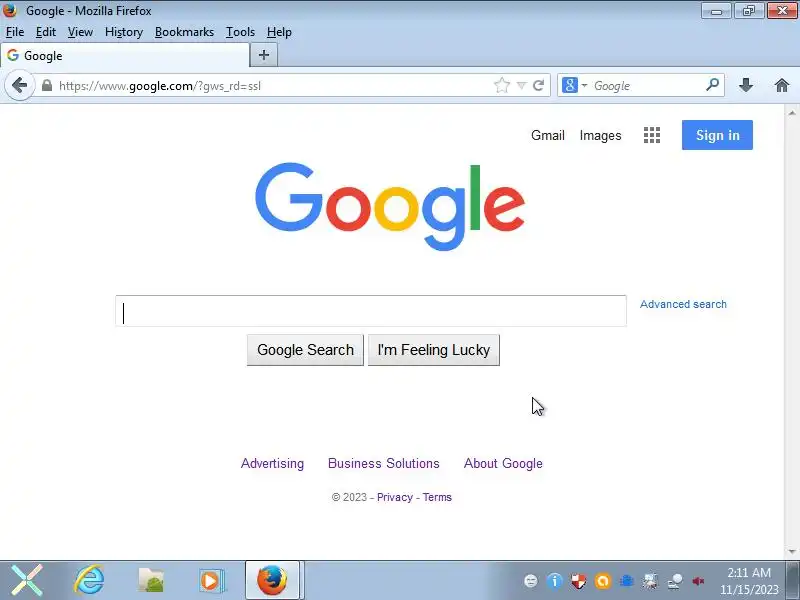This screenshot has height=600, width=800.
Task: Open the Images link
Action: [x=600, y=135]
